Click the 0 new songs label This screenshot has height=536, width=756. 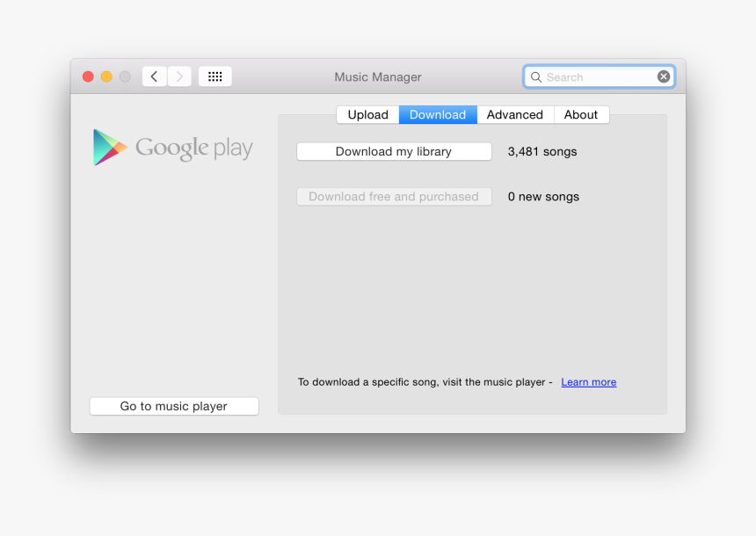[543, 196]
